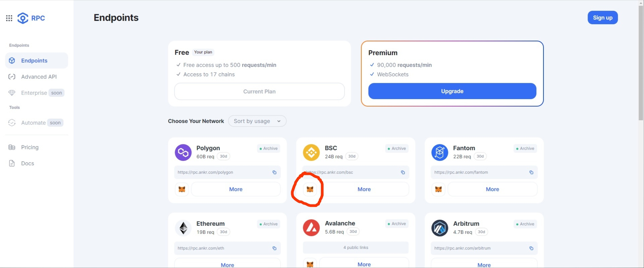
Task: Open the apps grid menu icon
Action: [9, 18]
